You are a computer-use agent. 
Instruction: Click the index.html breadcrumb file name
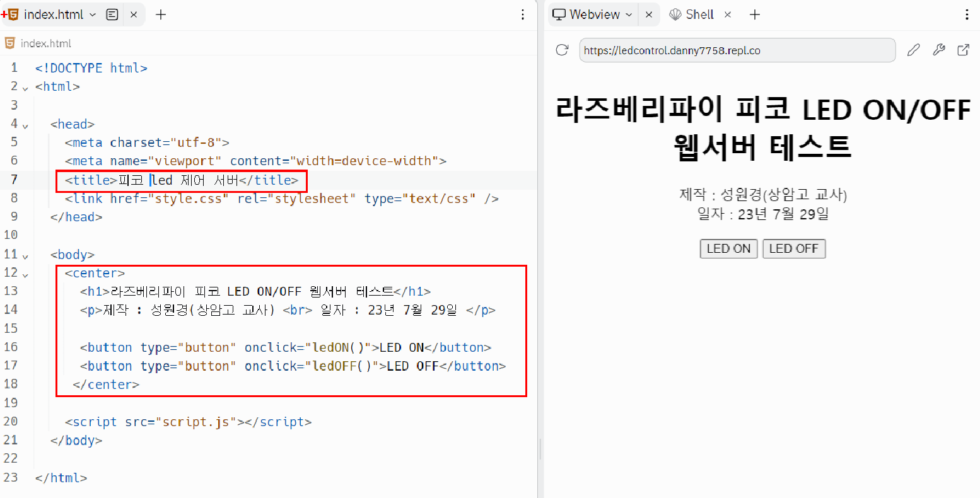[45, 43]
